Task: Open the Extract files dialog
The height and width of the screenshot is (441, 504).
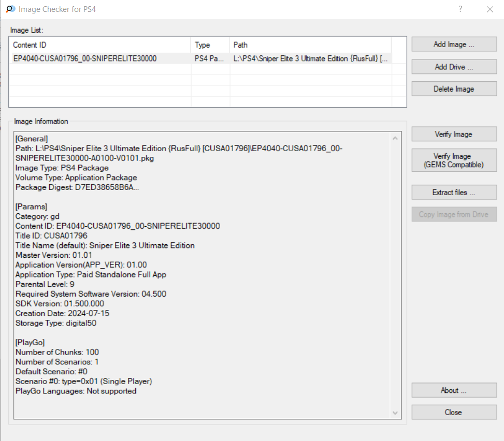Action: (454, 193)
